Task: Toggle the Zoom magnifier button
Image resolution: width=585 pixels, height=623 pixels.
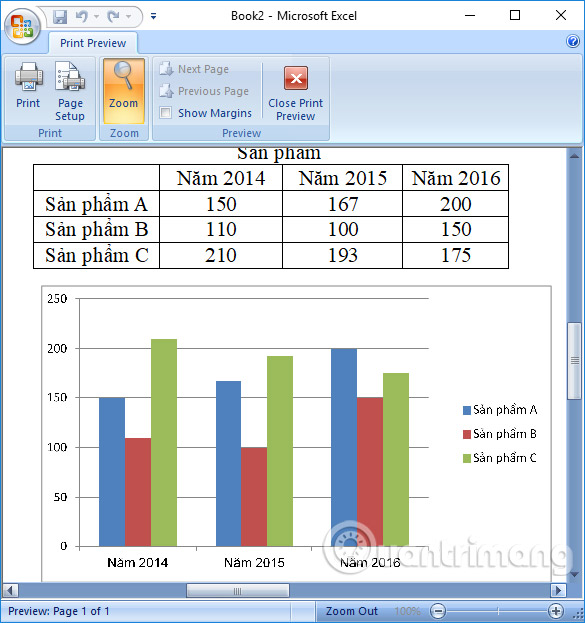Action: (124, 91)
